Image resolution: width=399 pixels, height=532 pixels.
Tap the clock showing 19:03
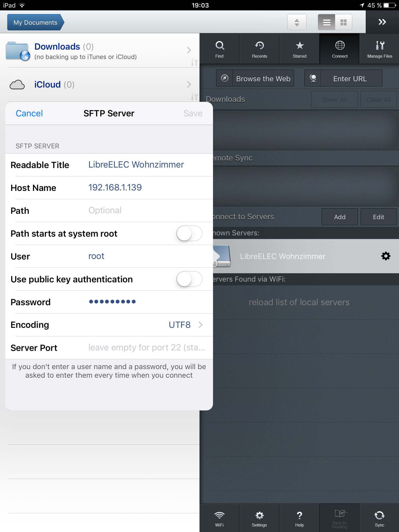click(200, 5)
